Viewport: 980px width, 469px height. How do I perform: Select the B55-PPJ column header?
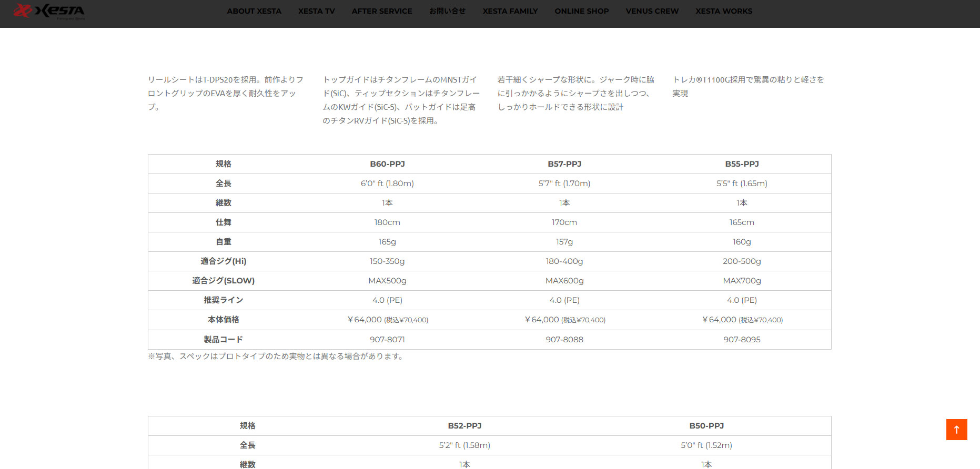[x=742, y=164]
